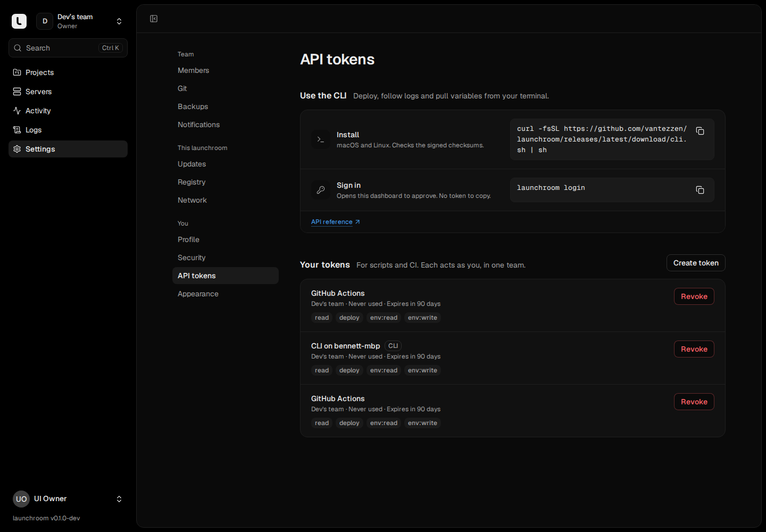Go to Network settings
The width and height of the screenshot is (766, 532).
click(226, 200)
